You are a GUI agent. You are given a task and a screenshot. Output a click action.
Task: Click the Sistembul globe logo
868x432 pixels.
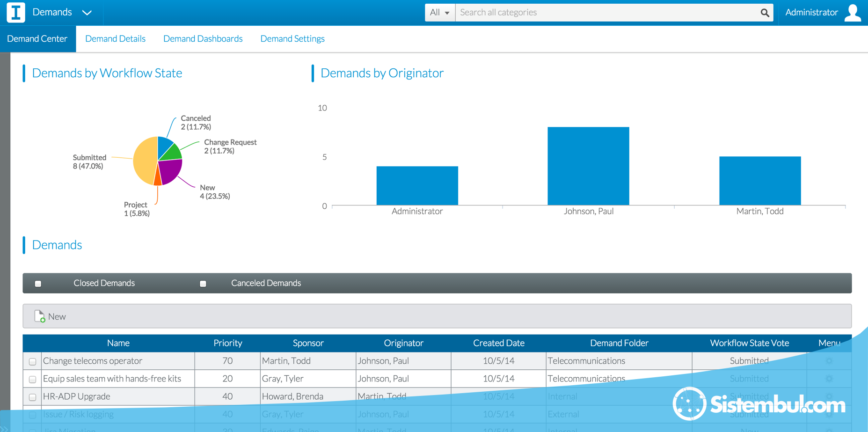(x=689, y=403)
